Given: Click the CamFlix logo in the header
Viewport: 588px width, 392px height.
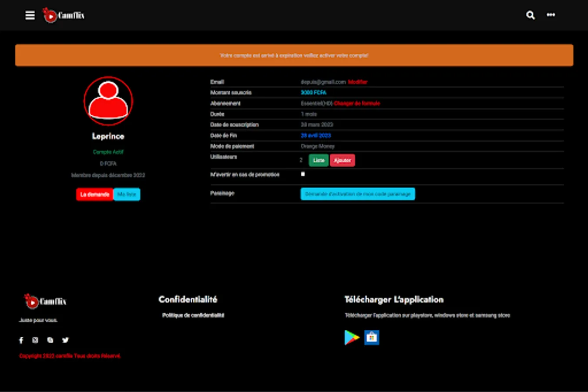Looking at the screenshot, I should click(x=63, y=14).
